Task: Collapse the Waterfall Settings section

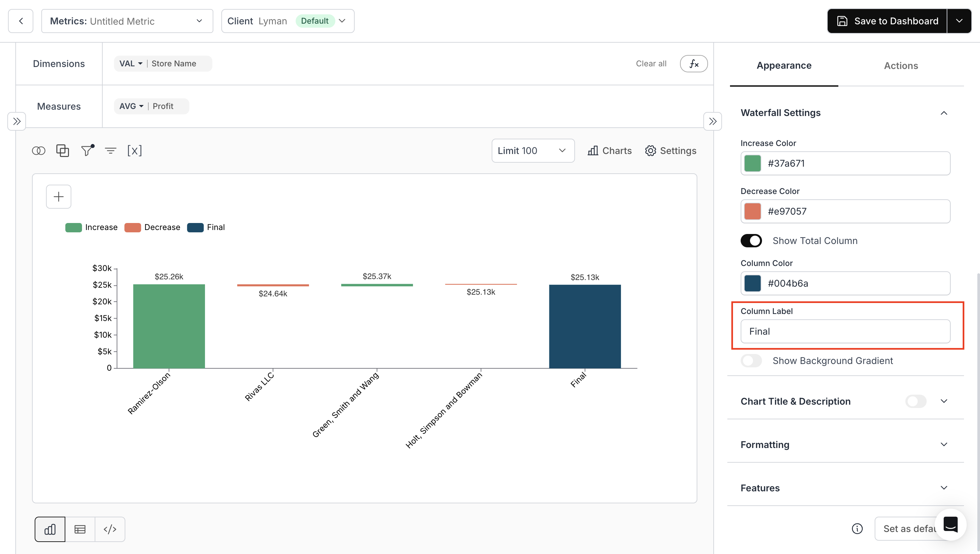Action: 945,113
